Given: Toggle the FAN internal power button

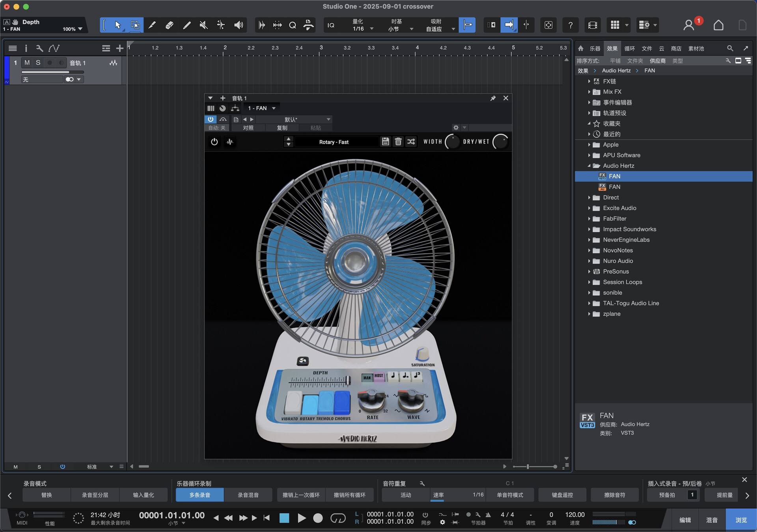Looking at the screenshot, I should pyautogui.click(x=214, y=142).
